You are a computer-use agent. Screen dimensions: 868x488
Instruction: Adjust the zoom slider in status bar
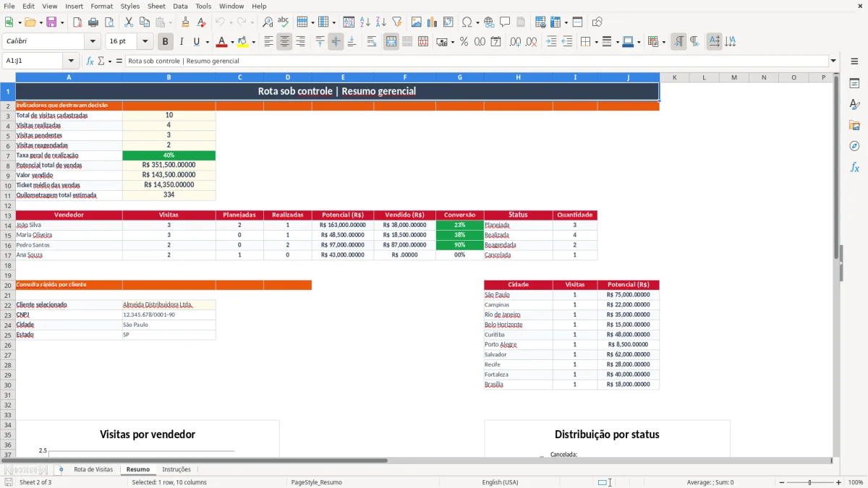(x=809, y=482)
